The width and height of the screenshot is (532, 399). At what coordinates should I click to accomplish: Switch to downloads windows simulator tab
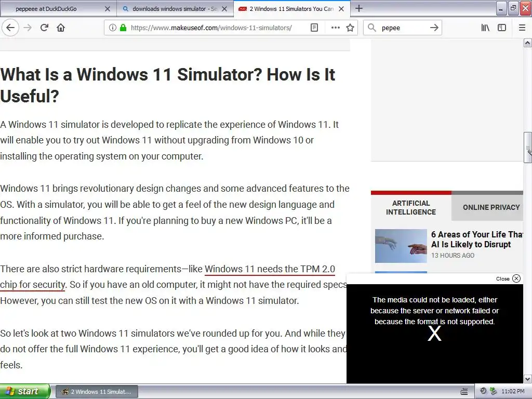[x=175, y=9]
